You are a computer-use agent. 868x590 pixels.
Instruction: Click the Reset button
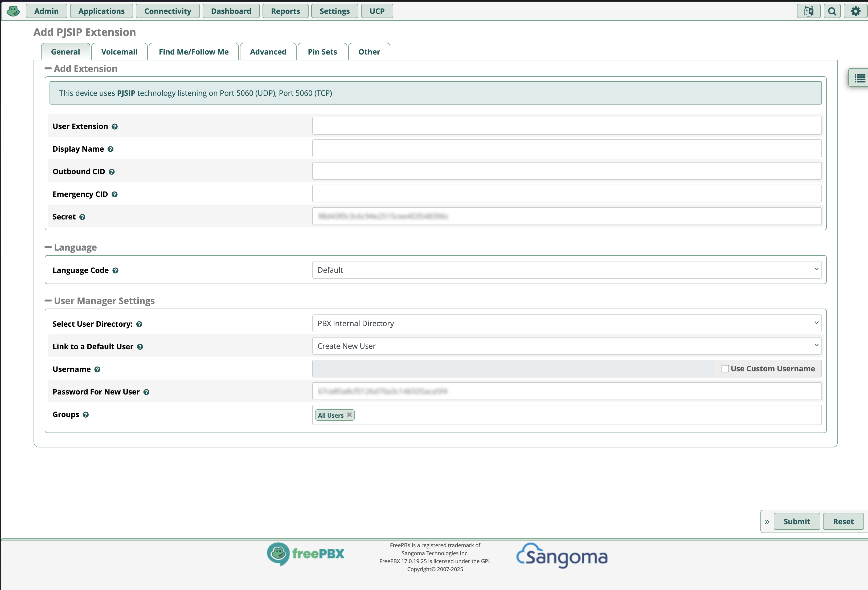coord(843,521)
